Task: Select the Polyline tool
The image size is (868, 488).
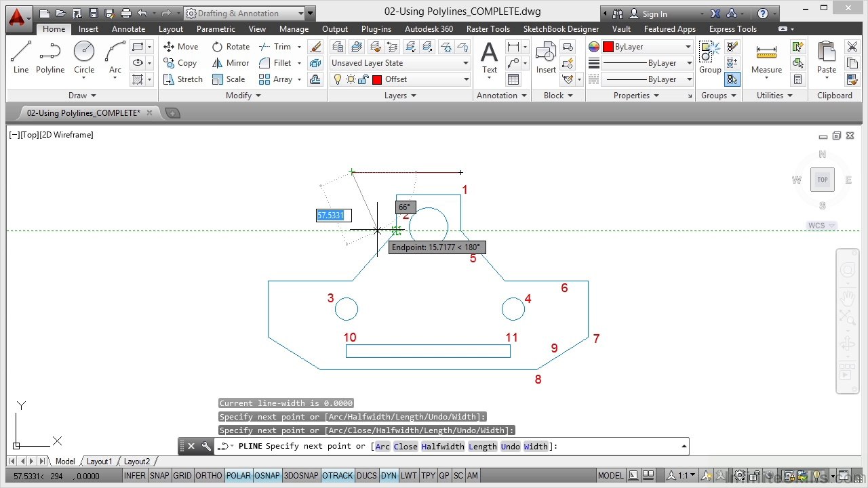Action: pyautogui.click(x=50, y=57)
